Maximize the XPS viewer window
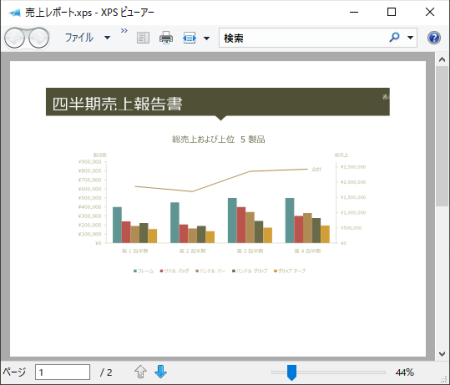The image size is (450, 385). pyautogui.click(x=392, y=12)
